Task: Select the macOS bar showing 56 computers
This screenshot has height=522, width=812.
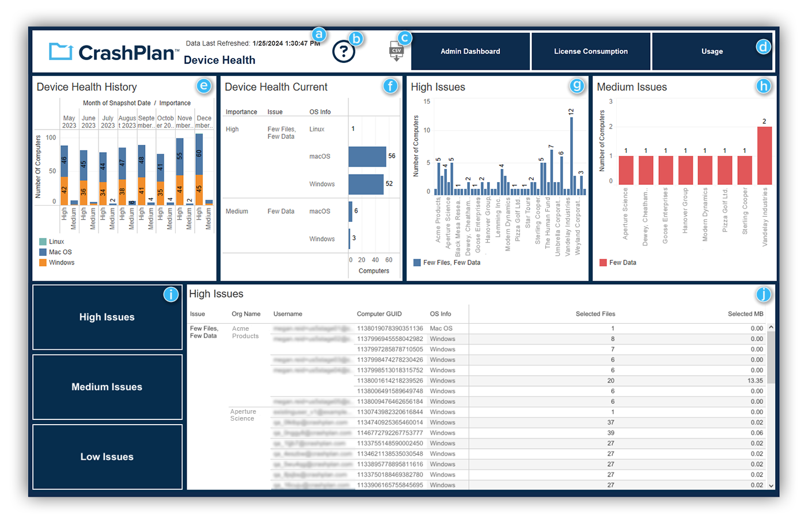Action: pyautogui.click(x=369, y=156)
